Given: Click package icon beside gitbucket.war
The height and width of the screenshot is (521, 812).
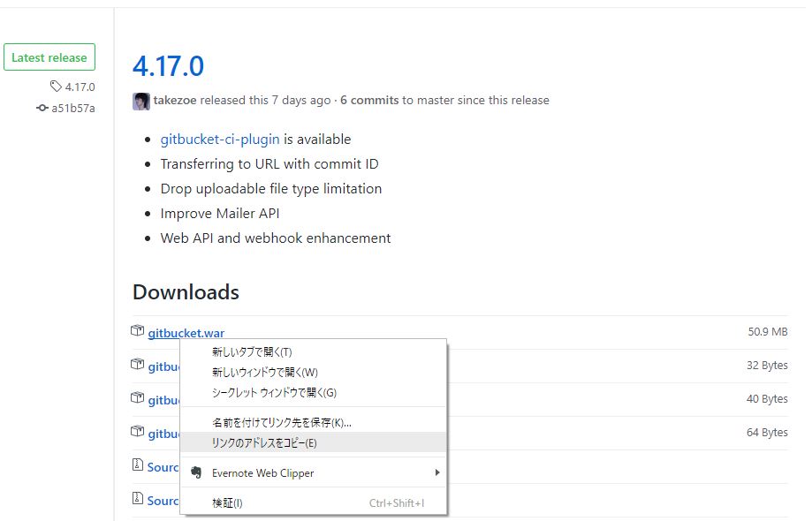Looking at the screenshot, I should tap(137, 330).
